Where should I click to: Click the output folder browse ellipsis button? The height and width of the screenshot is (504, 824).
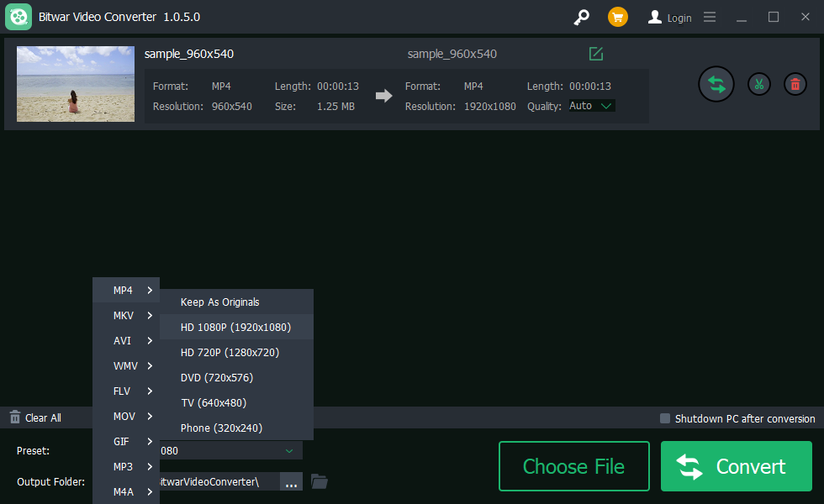291,481
